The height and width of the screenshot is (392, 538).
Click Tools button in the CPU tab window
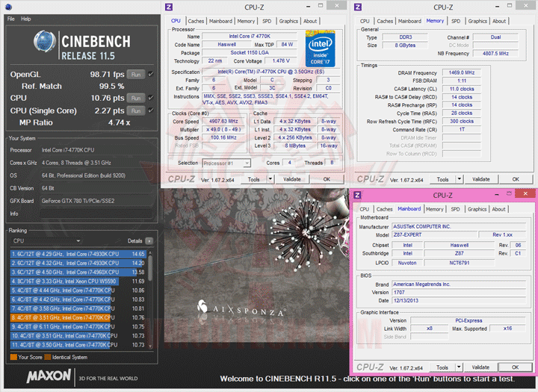[253, 179]
